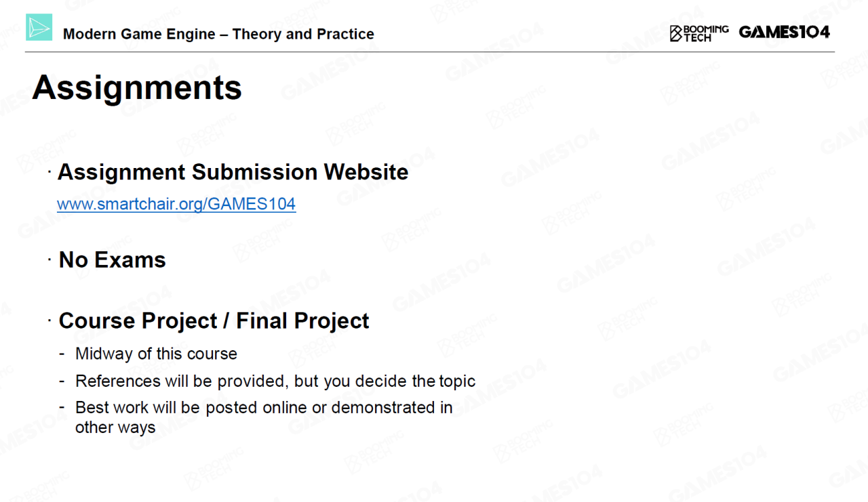Screen dimensions: 868x502
Task: Click the Booming Tech logo
Action: coord(699,33)
